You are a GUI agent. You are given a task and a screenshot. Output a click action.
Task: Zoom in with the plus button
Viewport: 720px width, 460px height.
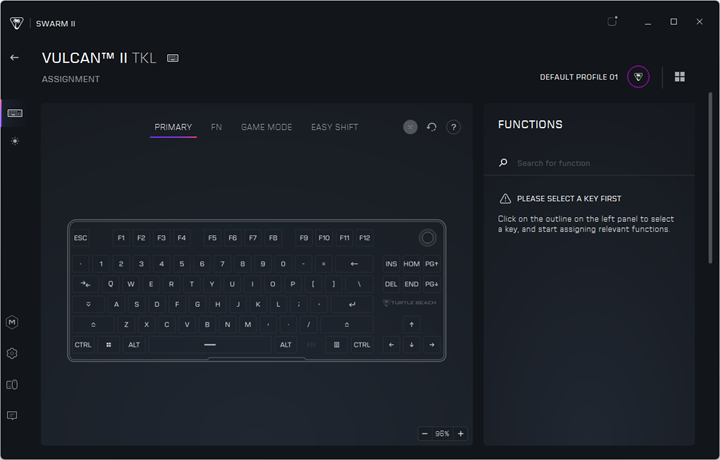pyautogui.click(x=460, y=434)
